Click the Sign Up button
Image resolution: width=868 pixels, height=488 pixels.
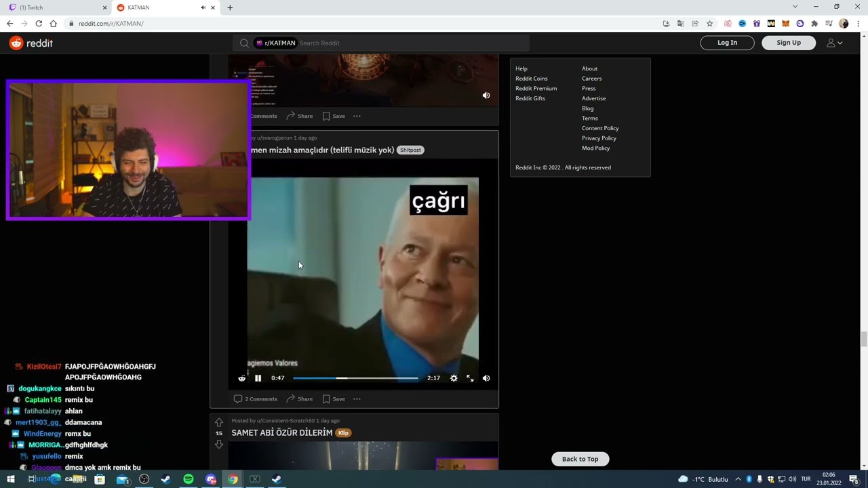coord(789,43)
